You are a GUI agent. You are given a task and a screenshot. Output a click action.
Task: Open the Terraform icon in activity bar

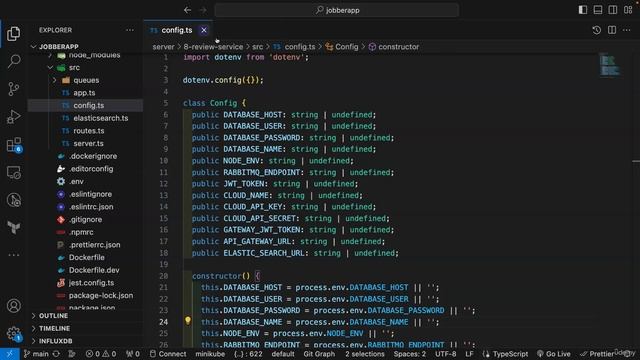click(x=13, y=227)
